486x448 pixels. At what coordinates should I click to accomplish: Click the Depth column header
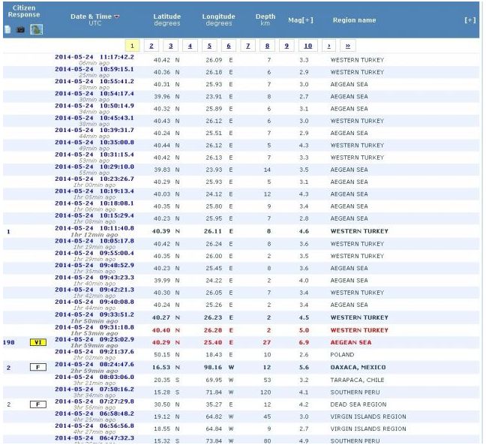pyautogui.click(x=265, y=17)
